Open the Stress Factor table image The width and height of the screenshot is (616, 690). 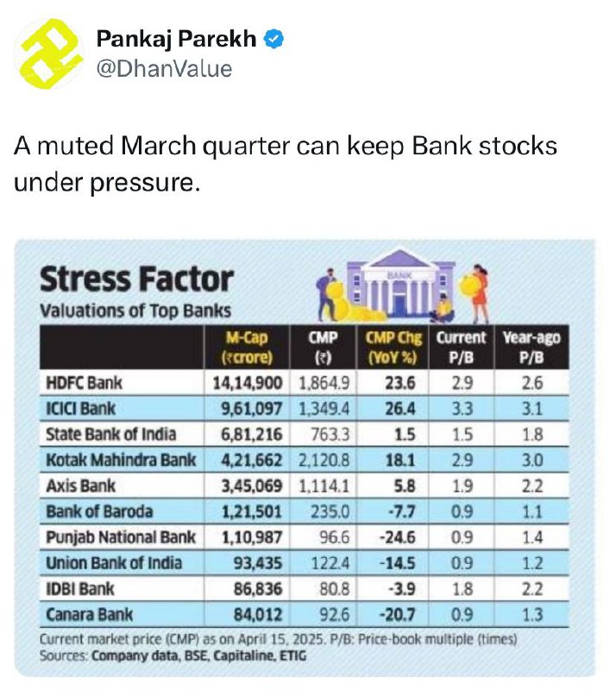pos(305,458)
